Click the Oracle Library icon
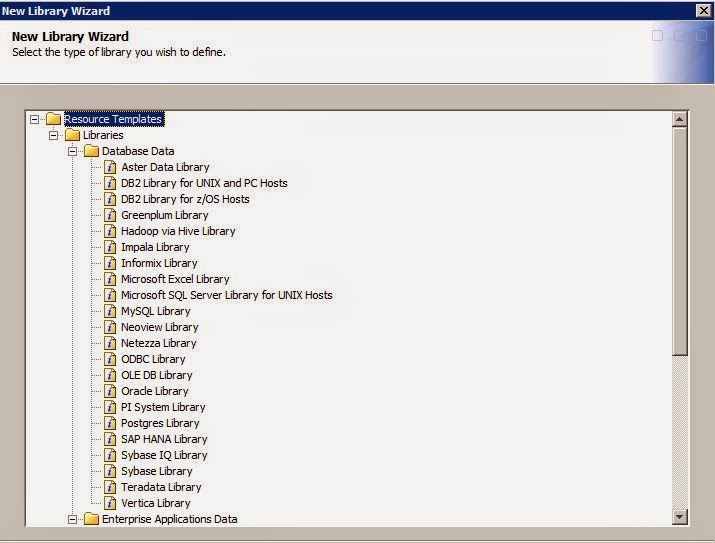 pos(110,391)
